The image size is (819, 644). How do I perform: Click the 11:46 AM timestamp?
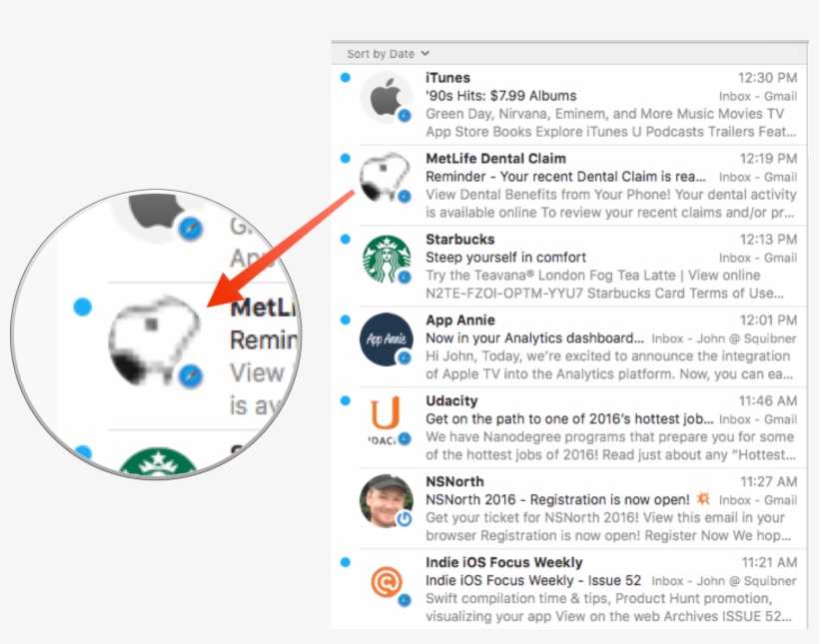768,401
